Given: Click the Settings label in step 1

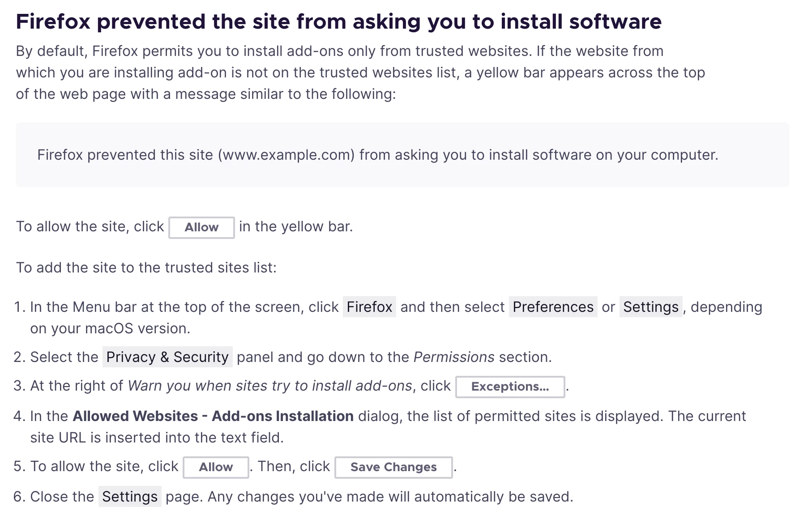Looking at the screenshot, I should click(x=651, y=307).
